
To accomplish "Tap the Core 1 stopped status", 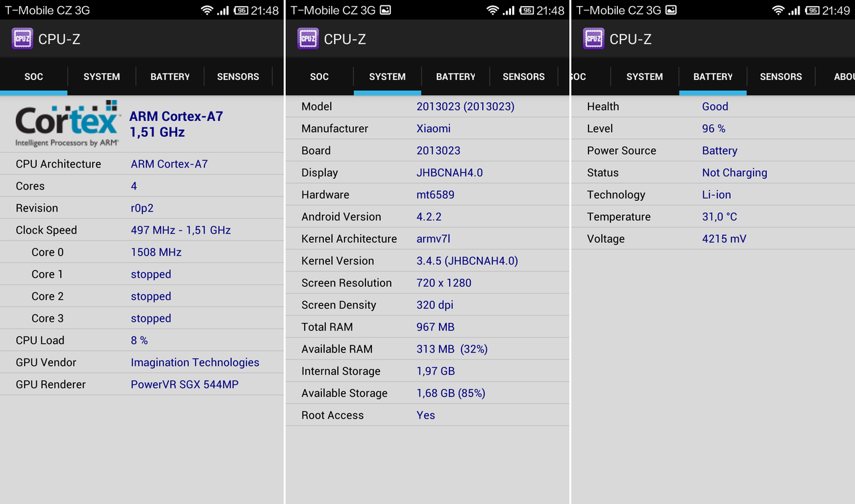I will tap(151, 274).
